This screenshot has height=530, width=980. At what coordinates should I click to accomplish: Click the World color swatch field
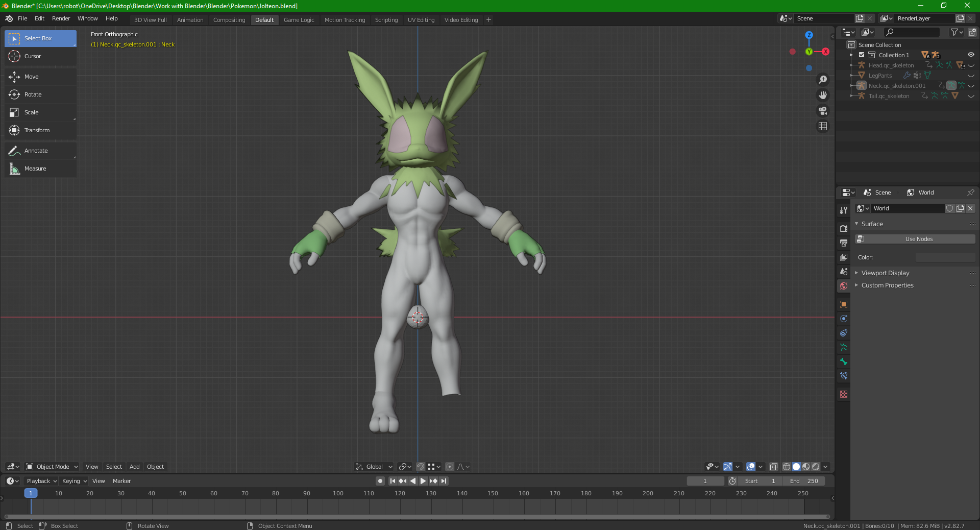coord(945,257)
